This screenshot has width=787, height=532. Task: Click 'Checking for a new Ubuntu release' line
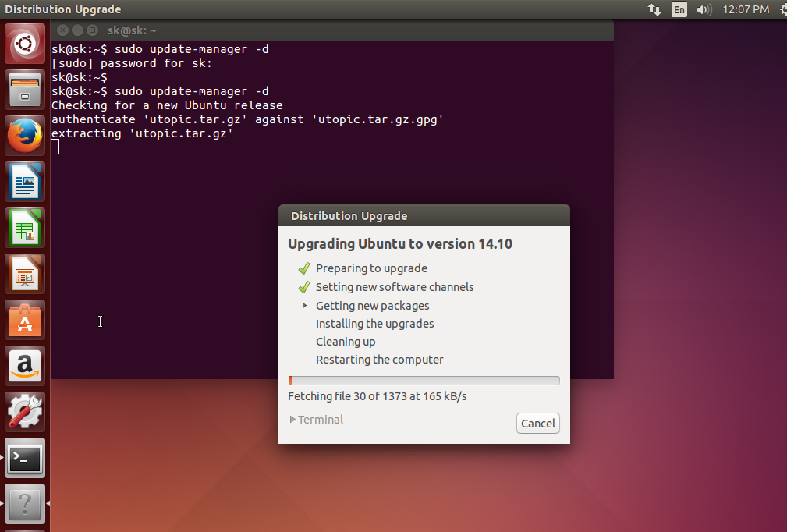pyautogui.click(x=167, y=105)
